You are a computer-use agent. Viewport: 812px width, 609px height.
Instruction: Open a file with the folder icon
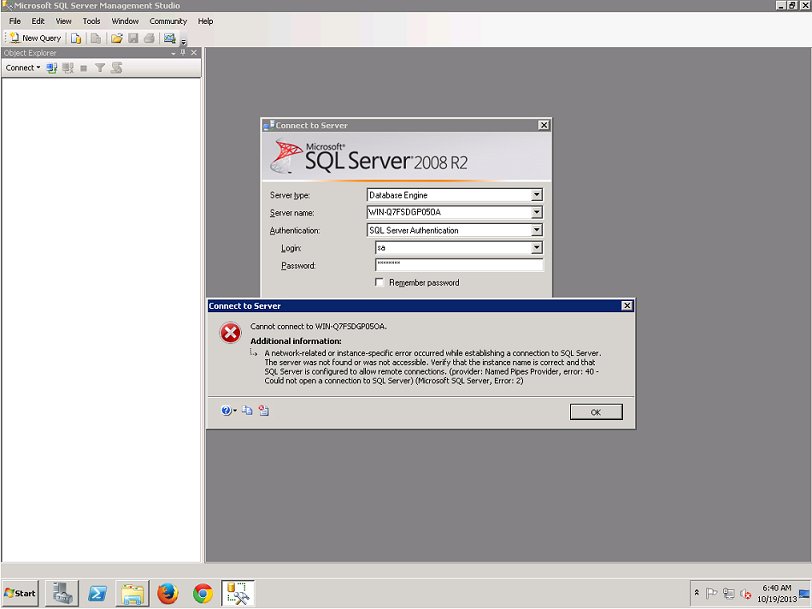point(117,38)
